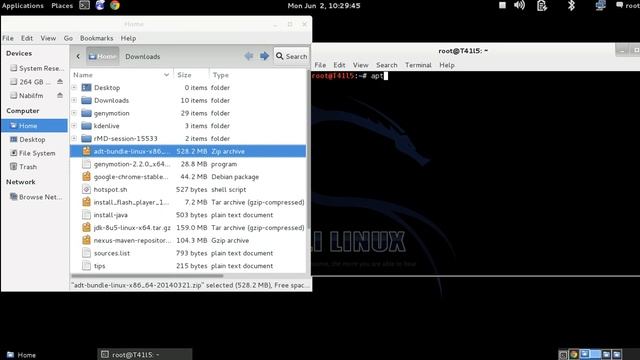Open Places menu in top panel
The image size is (640, 360).
point(62,5)
